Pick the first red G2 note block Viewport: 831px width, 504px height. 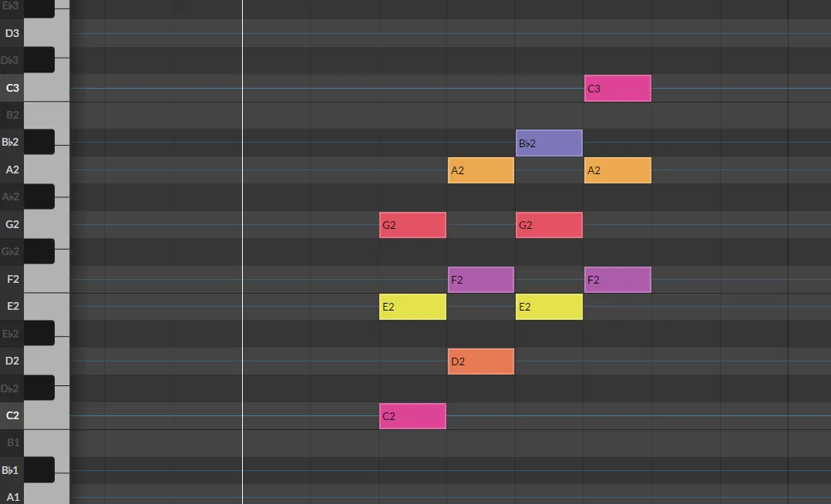click(412, 225)
